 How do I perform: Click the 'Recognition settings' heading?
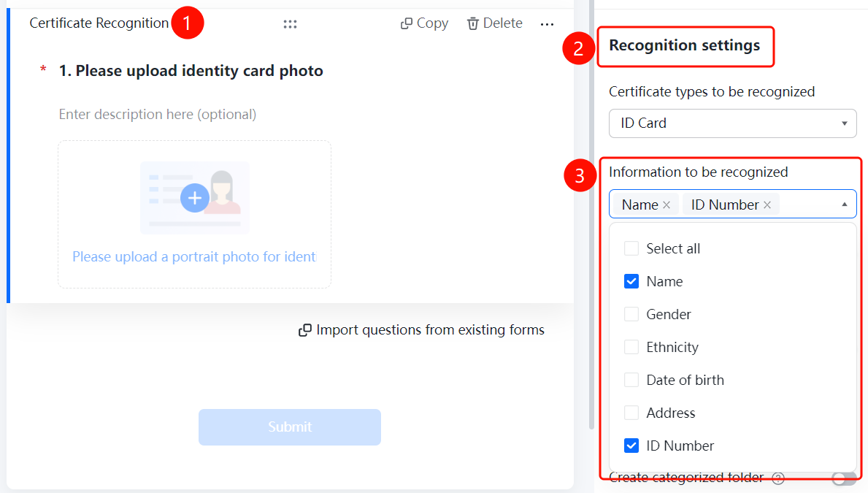(685, 45)
